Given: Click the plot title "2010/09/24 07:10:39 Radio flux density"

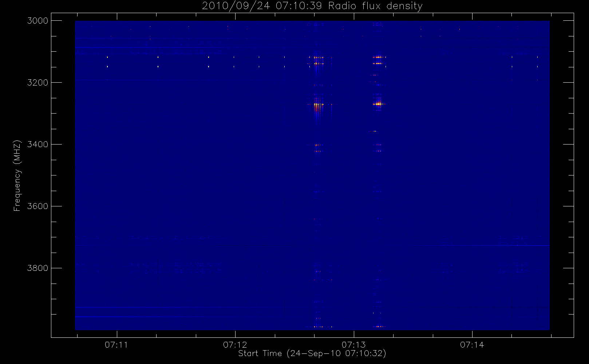Looking at the screenshot, I should point(312,6).
